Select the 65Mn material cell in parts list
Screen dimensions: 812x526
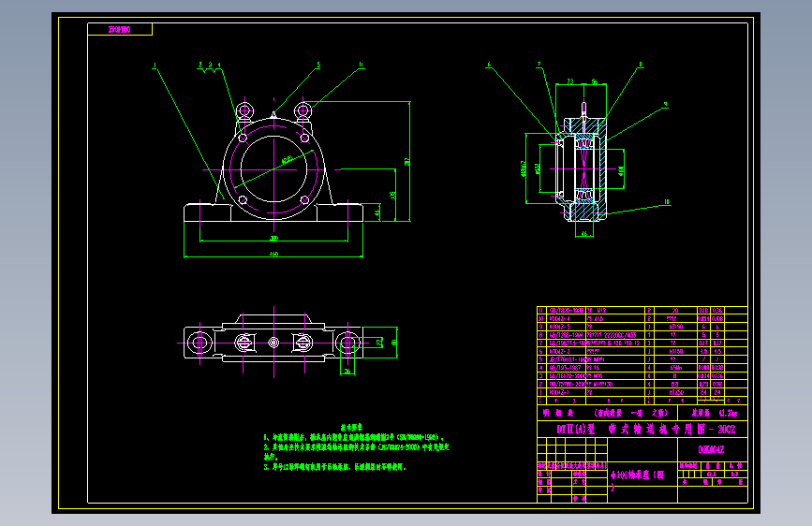(x=676, y=368)
